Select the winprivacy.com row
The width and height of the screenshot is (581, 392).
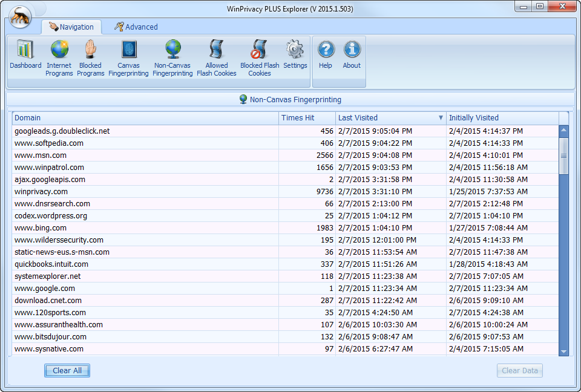[285, 192]
